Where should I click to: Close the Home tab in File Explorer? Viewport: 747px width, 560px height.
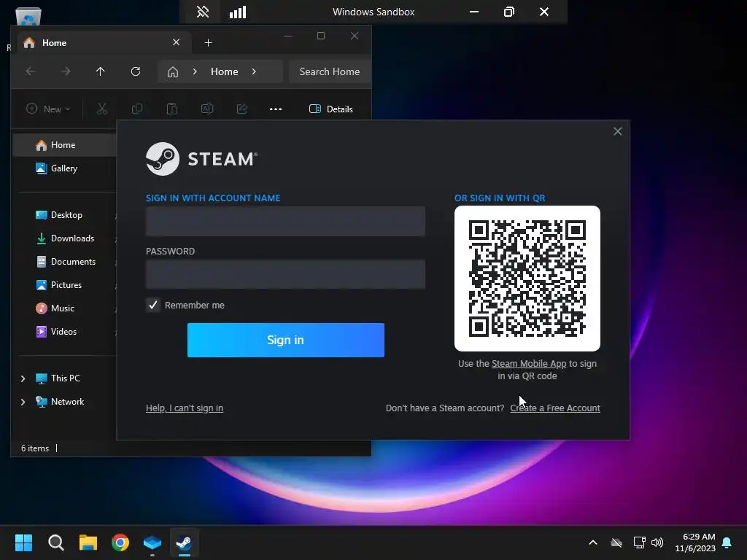point(177,42)
